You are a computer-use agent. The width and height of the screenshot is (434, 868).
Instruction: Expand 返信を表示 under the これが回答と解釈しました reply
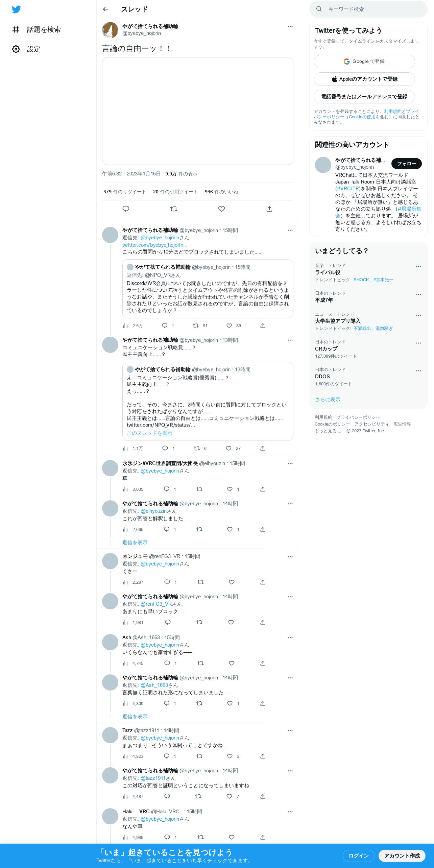(x=135, y=542)
